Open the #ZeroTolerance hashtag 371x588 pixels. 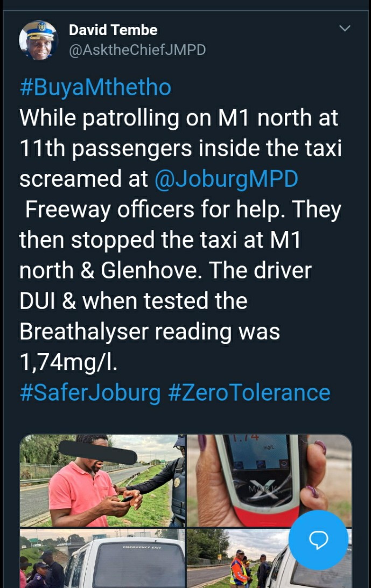point(249,393)
